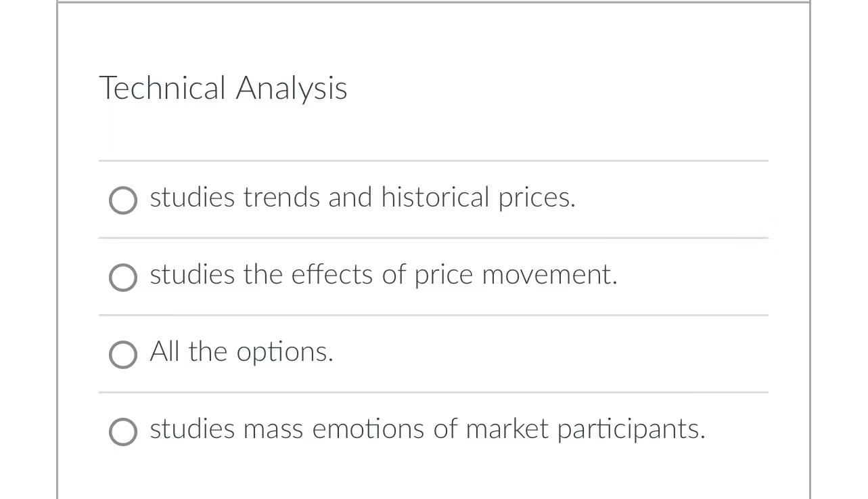This screenshot has width=868, height=499.
Task: Click the third answer's circular radio control
Action: 122,354
